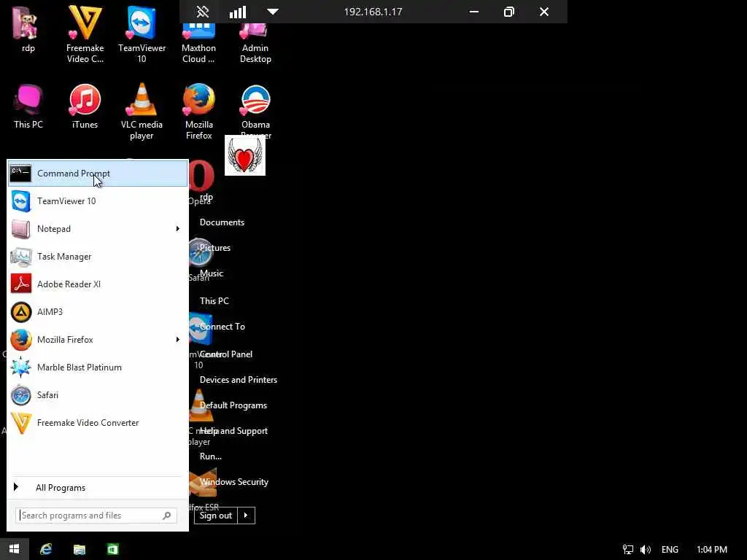This screenshot has height=560, width=747.
Task: Launch Marble Blast Platinum
Action: pyautogui.click(x=98, y=367)
